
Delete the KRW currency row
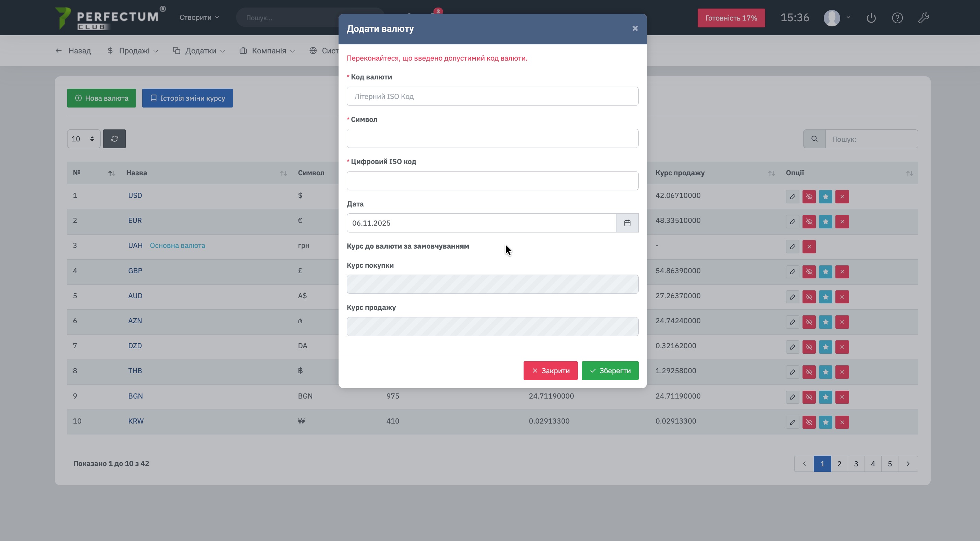coord(842,423)
